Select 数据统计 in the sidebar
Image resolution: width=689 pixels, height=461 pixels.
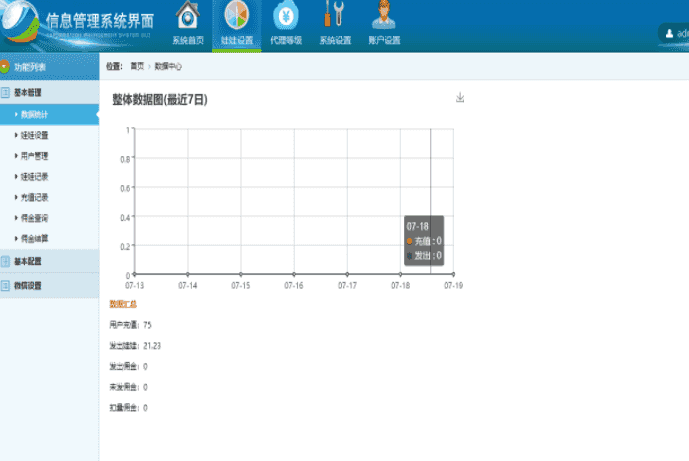point(49,115)
